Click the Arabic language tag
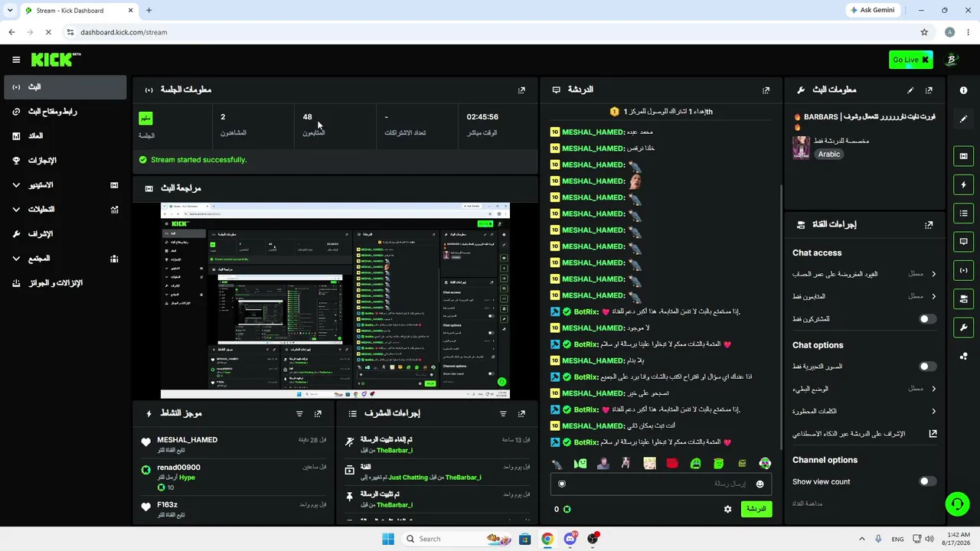The height and width of the screenshot is (551, 980). pyautogui.click(x=829, y=154)
